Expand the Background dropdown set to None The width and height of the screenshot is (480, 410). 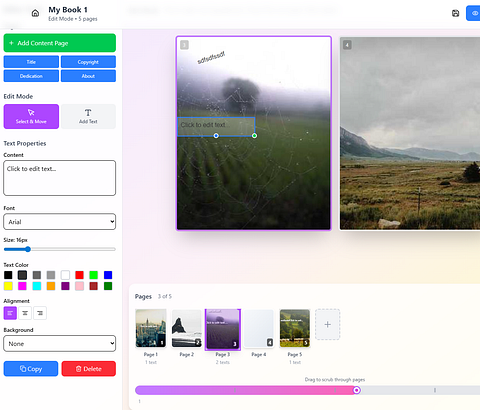coord(60,344)
